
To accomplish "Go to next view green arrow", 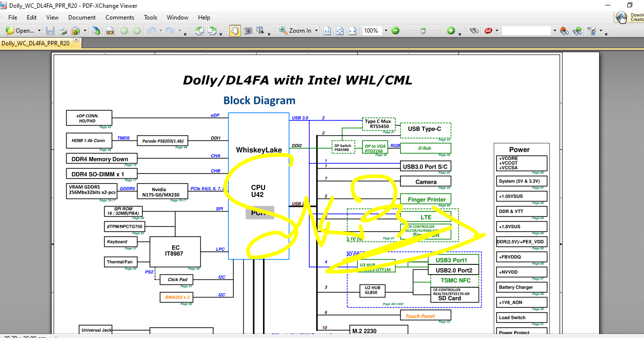I will (137, 30).
